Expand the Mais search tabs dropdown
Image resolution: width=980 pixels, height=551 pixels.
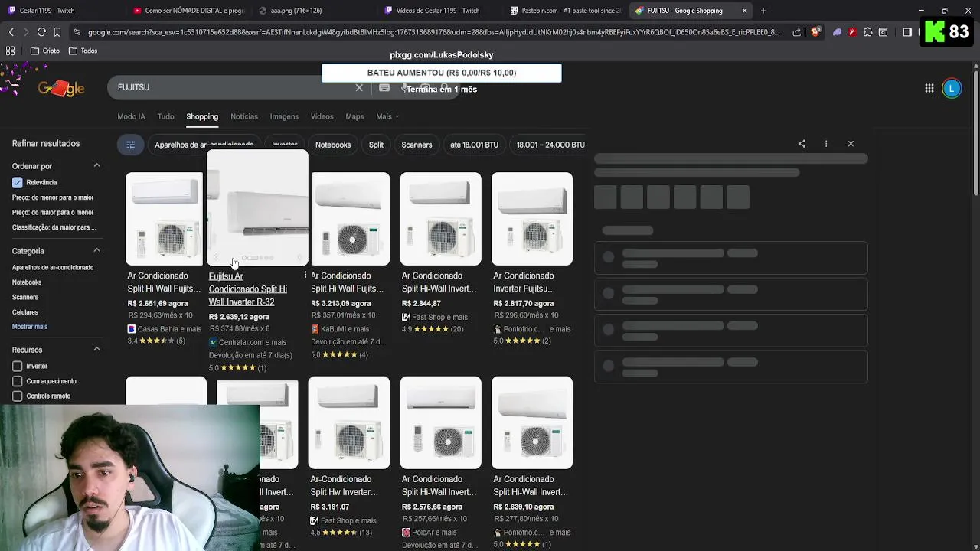pos(387,116)
